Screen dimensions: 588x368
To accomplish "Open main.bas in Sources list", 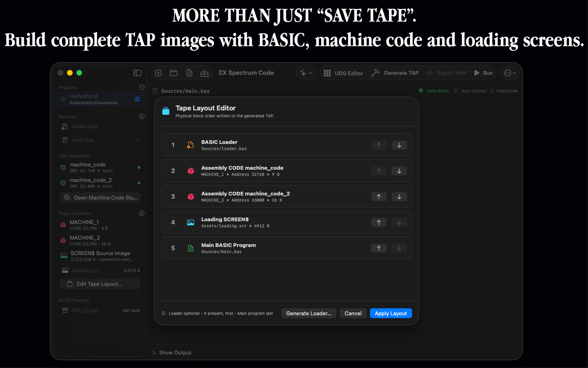I will click(100, 140).
